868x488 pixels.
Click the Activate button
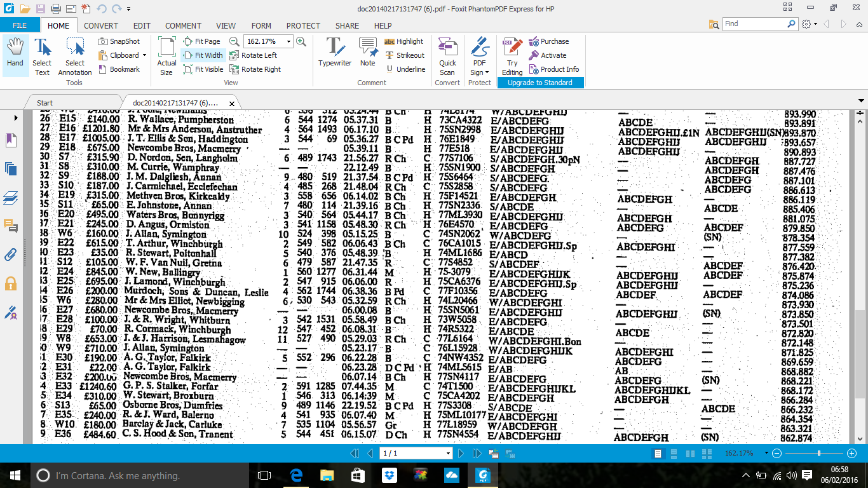pos(548,55)
